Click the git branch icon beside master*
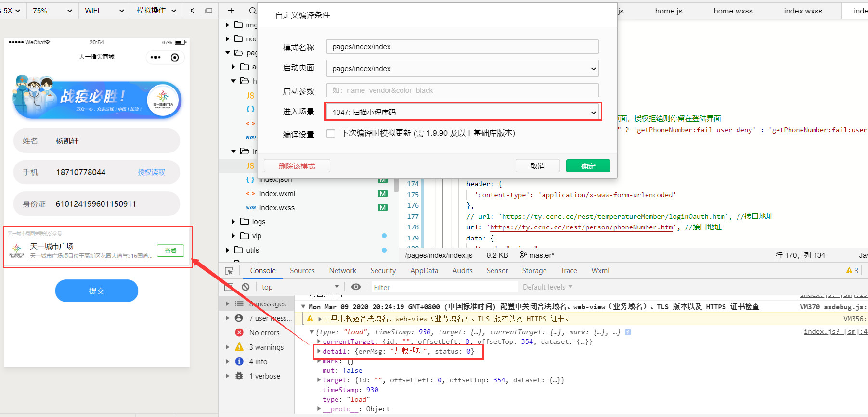The width and height of the screenshot is (868, 417). (x=523, y=255)
